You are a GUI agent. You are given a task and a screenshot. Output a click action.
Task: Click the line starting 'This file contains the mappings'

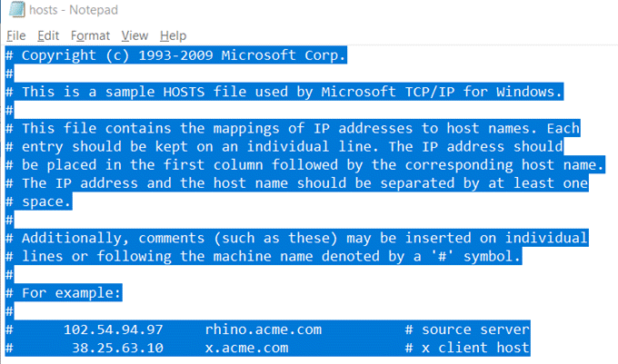tap(300, 128)
